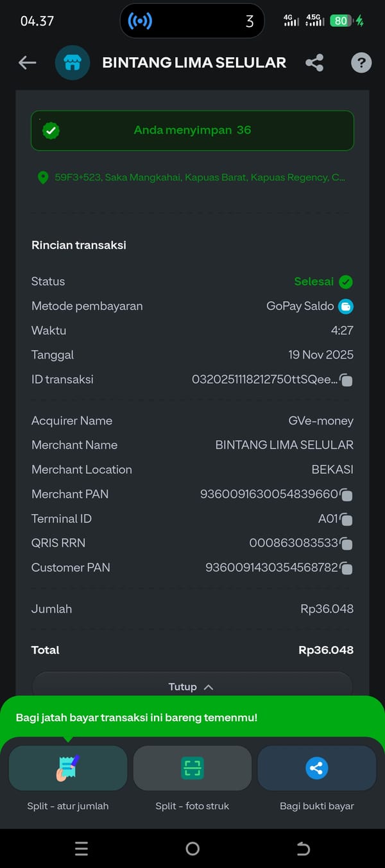Viewport: 385px width, 868px height.
Task: Copy the QRIS RRN number
Action: pyautogui.click(x=346, y=544)
